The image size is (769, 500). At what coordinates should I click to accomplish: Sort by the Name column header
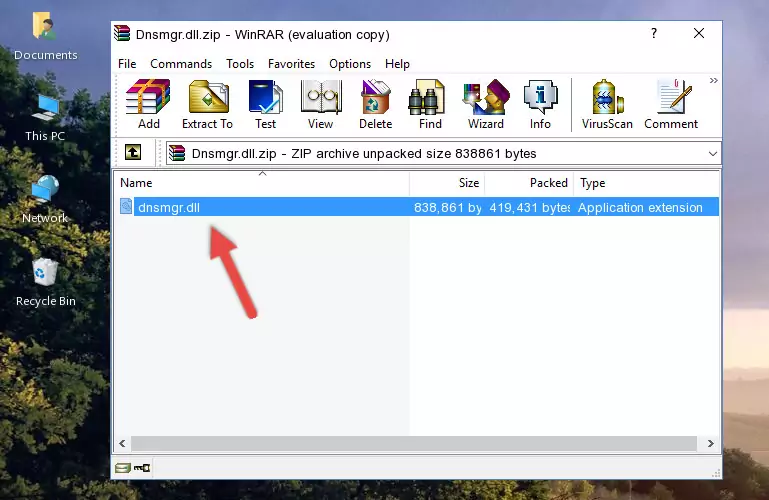click(x=262, y=183)
